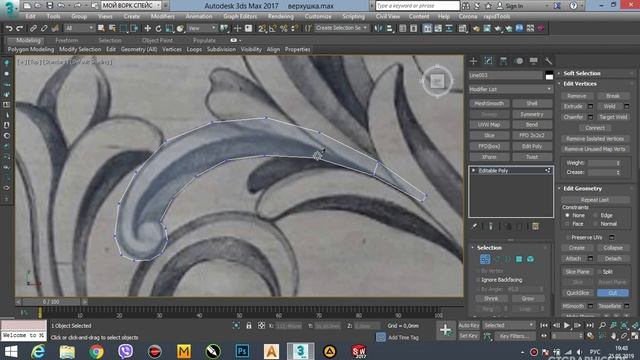This screenshot has height=360, width=640.
Task: Toggle the Percent Snap icon
Action: click(283, 28)
